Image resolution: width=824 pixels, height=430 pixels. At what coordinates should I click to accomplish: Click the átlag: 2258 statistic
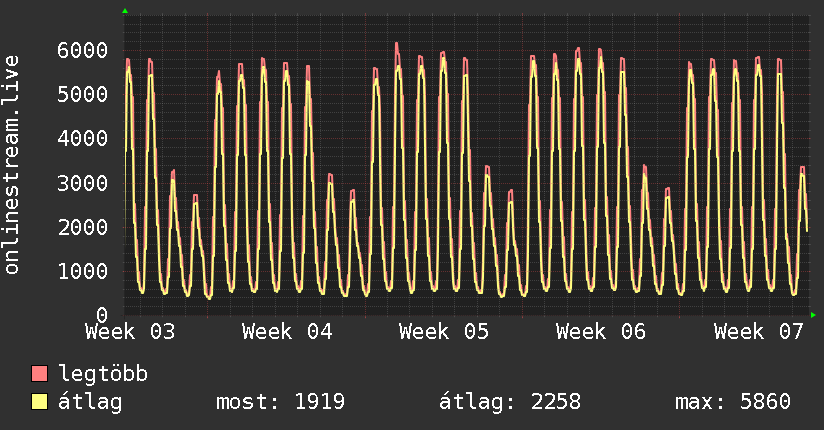[x=510, y=402]
